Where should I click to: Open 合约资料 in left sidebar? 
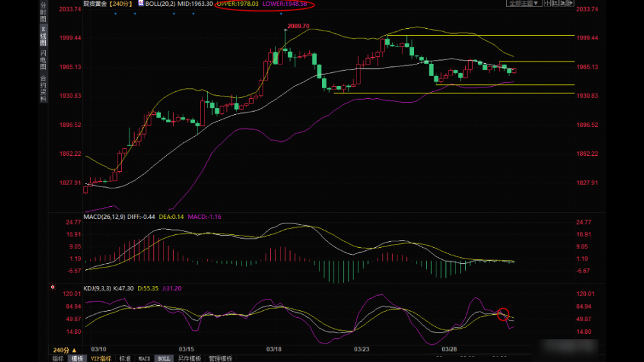pos(43,87)
